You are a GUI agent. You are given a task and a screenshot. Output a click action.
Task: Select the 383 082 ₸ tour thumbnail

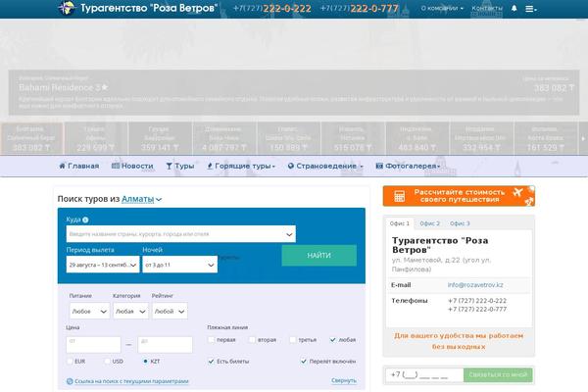coord(31,138)
